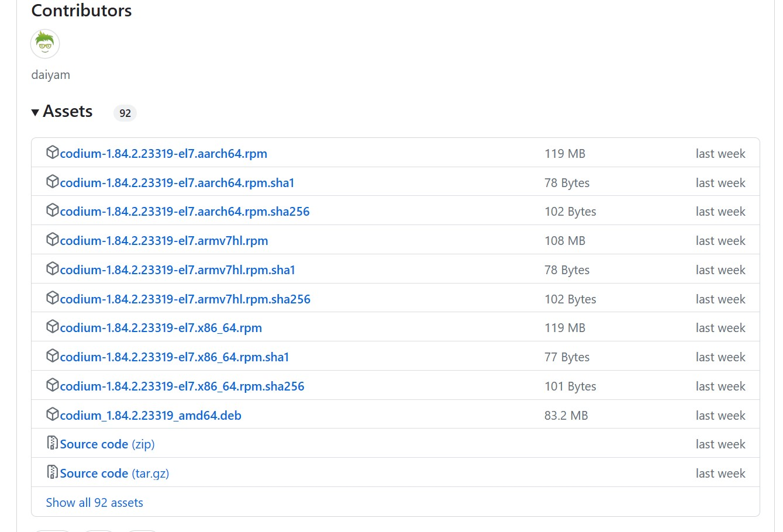Viewport: 783px width, 532px height.
Task: Download codium-1.84.2.23319-el7.armv7hl.rpm.sha1
Action: coord(178,270)
